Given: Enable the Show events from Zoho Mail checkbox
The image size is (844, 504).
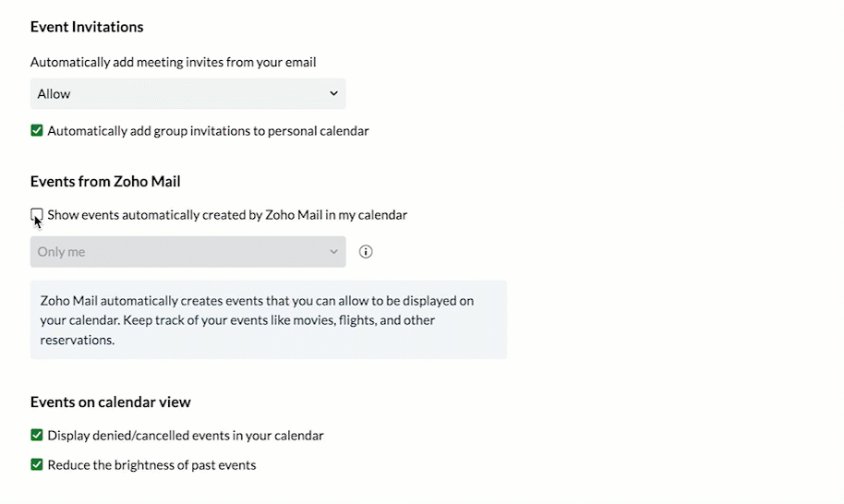Looking at the screenshot, I should (x=37, y=215).
